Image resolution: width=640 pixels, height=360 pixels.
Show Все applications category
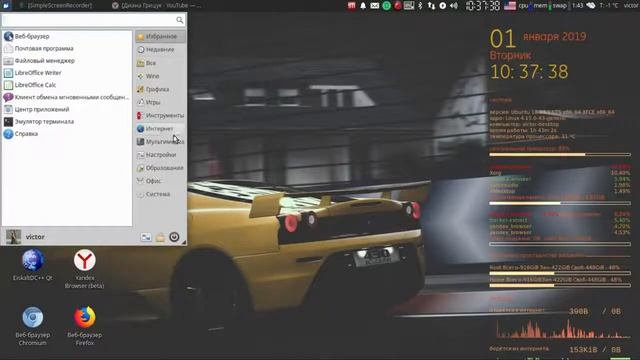coord(160,63)
